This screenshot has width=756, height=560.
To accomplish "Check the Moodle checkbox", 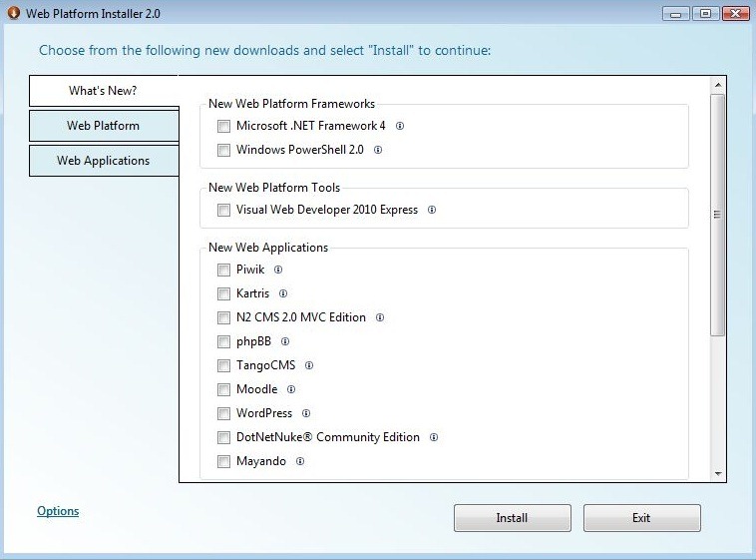I will click(x=223, y=389).
